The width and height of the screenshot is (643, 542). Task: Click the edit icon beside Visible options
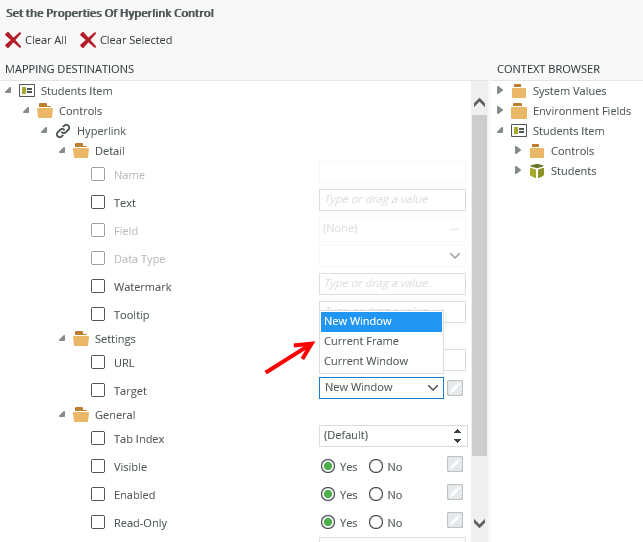[455, 464]
